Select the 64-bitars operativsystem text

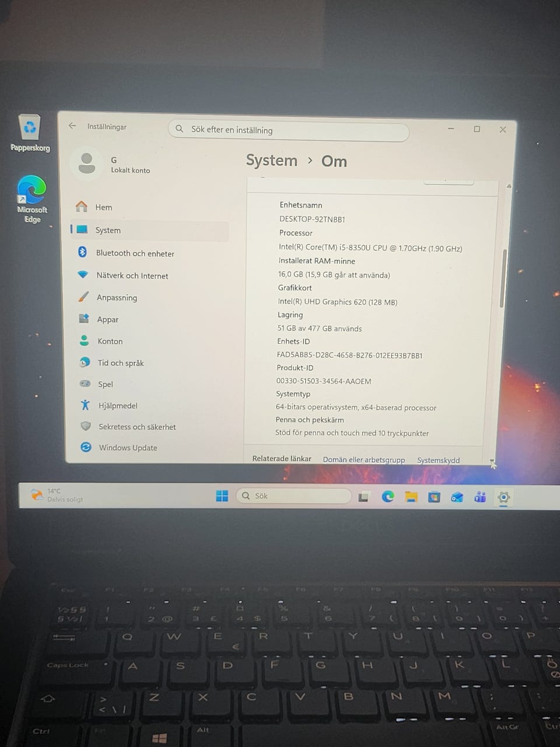click(356, 407)
